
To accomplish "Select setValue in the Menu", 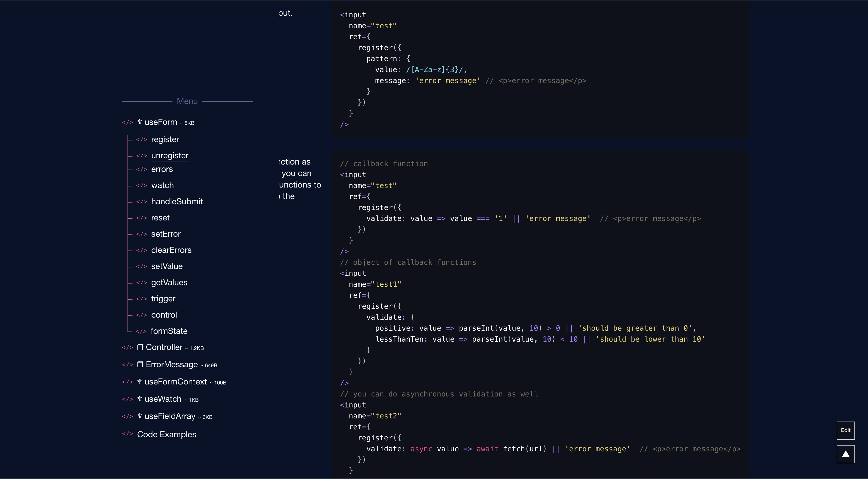I will [x=167, y=266].
